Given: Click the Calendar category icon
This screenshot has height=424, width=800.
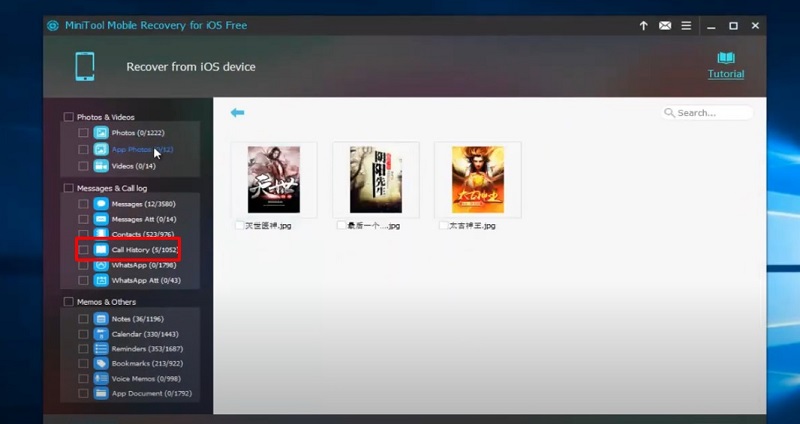Looking at the screenshot, I should [101, 333].
